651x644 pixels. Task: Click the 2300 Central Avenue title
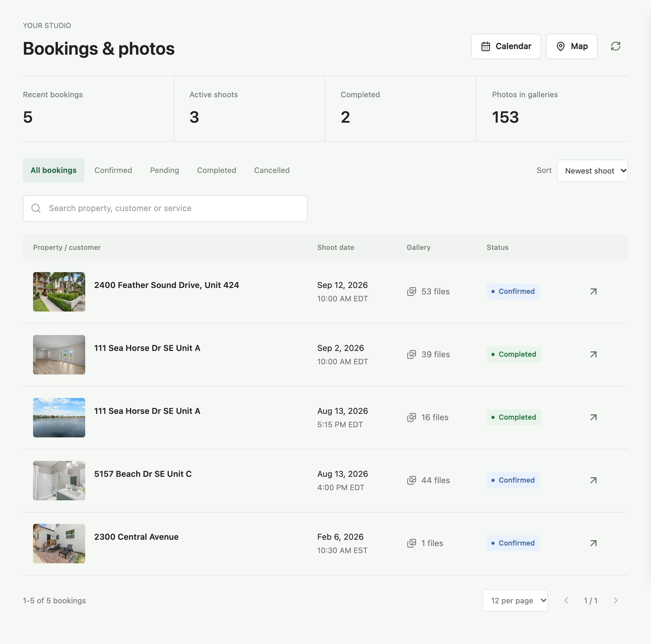click(136, 537)
